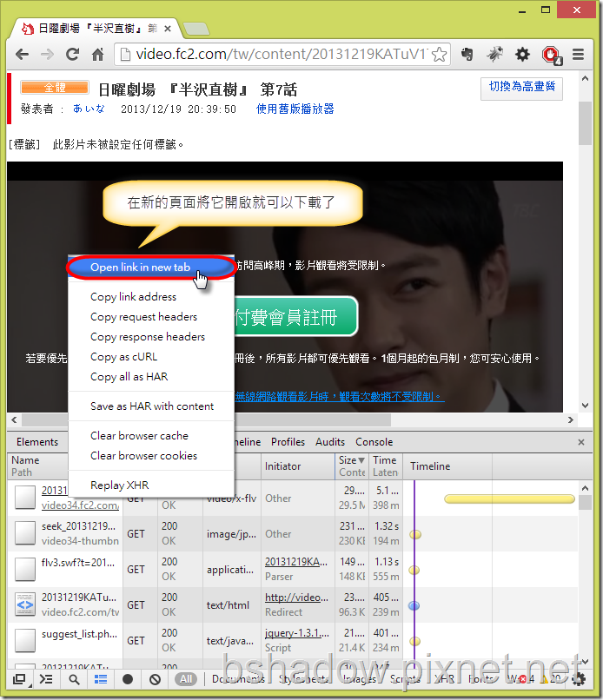Select the suggest_list.ph request row
This screenshot has height=700, width=603.
click(x=292, y=641)
